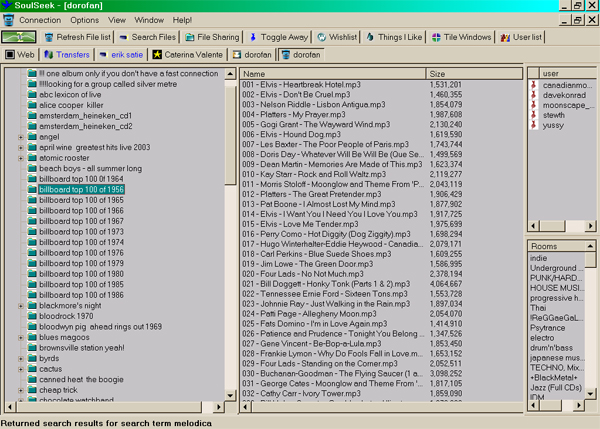Click the user status icon beside moonscape_

point(534,105)
